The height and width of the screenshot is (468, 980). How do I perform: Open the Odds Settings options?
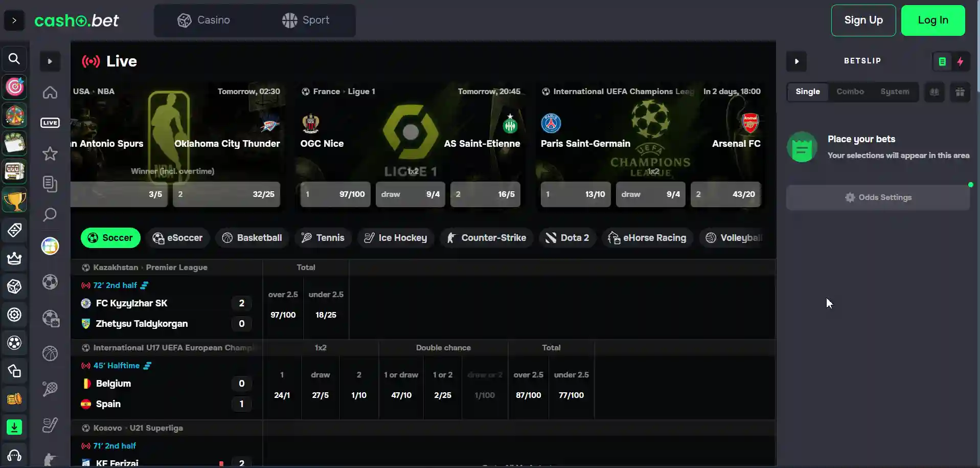[x=878, y=197]
